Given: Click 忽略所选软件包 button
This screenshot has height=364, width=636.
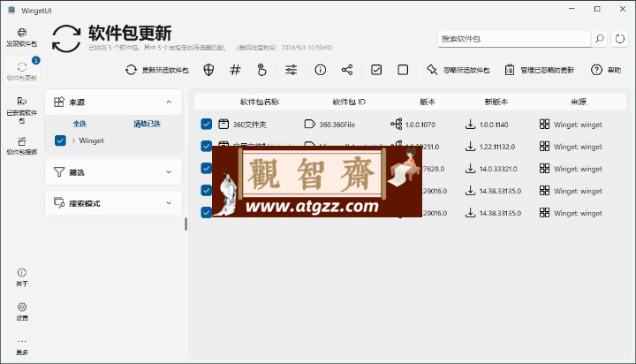Looking at the screenshot, I should pyautogui.click(x=458, y=70).
